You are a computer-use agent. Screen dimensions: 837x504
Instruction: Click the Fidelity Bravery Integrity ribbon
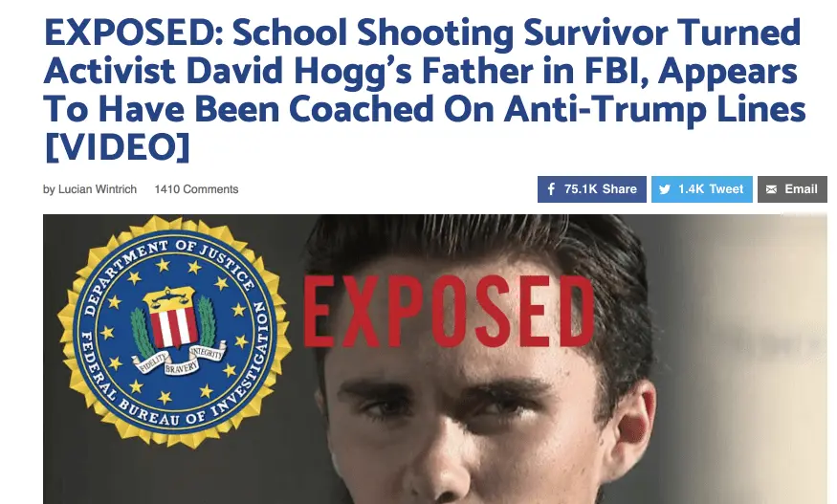[181, 362]
